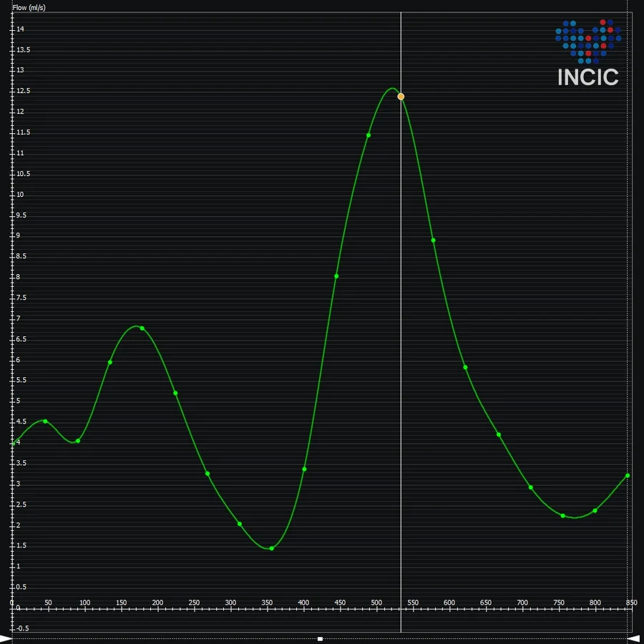
Task: Click the green data point at the curve's lowest trough near 350
Action: point(271,548)
